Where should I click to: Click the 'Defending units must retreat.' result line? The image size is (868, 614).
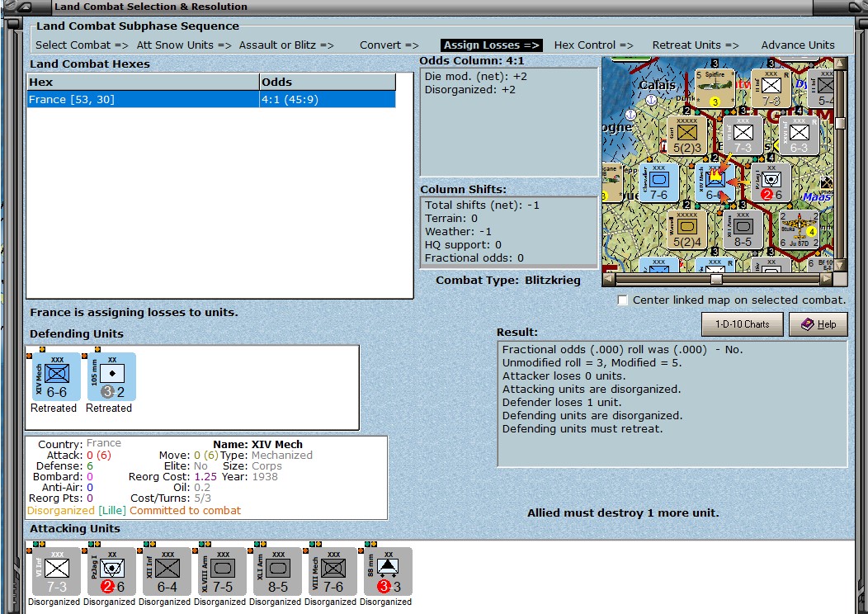point(583,429)
